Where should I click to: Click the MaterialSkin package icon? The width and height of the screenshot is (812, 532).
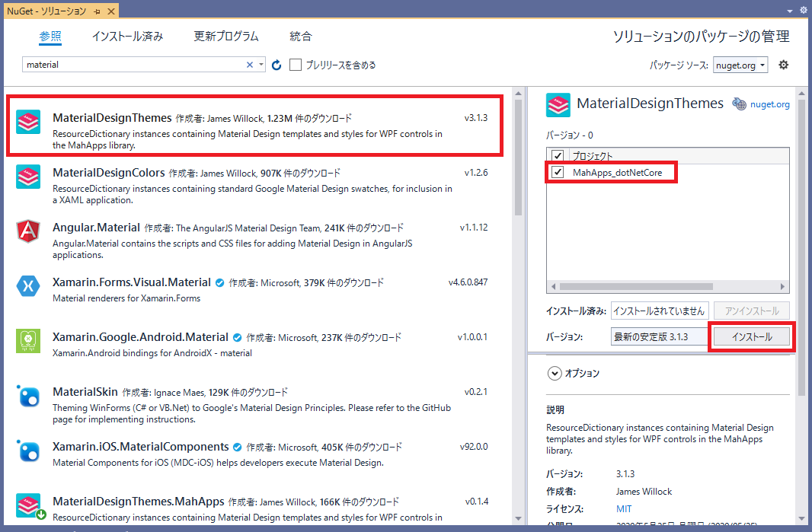point(28,396)
